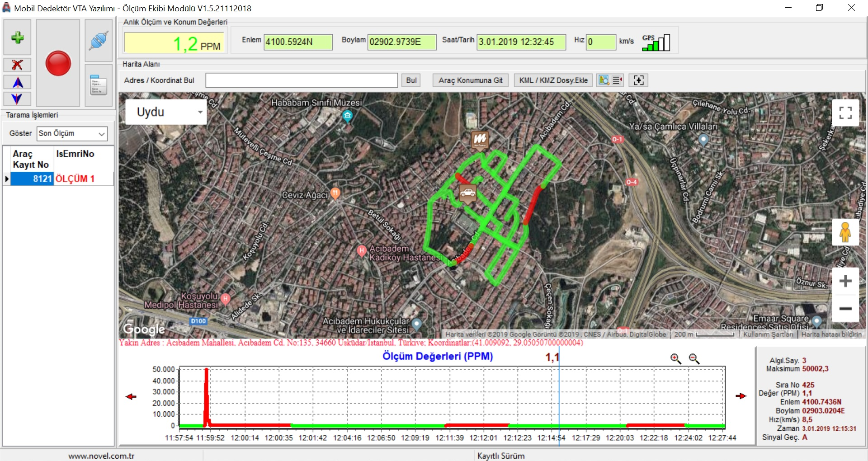This screenshot has height=461, width=868.
Task: Zoom out the map with minus
Action: [845, 309]
